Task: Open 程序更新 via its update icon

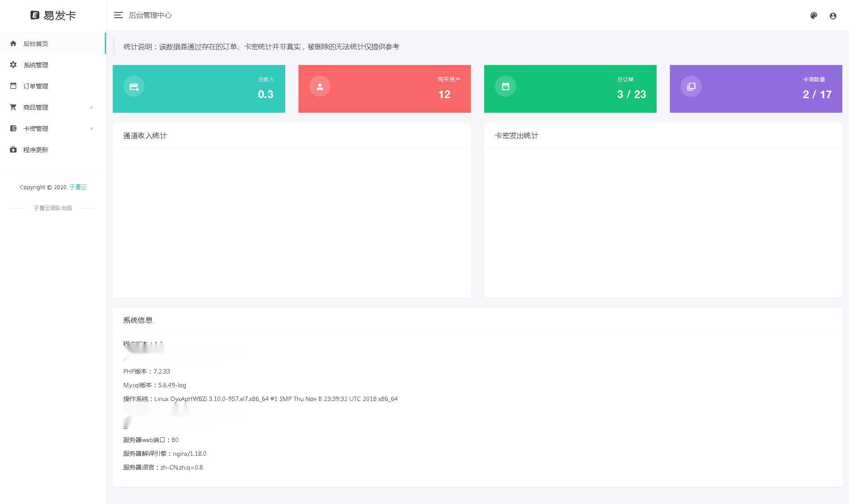Action: [x=13, y=150]
